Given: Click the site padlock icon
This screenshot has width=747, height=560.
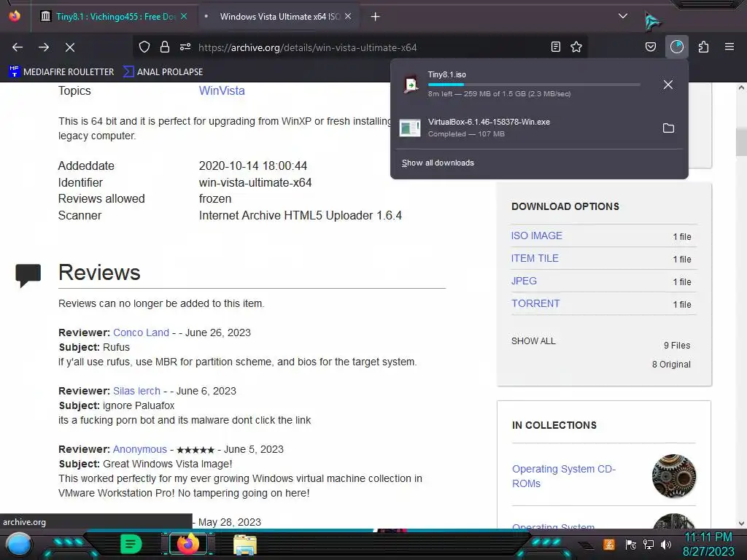Looking at the screenshot, I should [x=165, y=47].
